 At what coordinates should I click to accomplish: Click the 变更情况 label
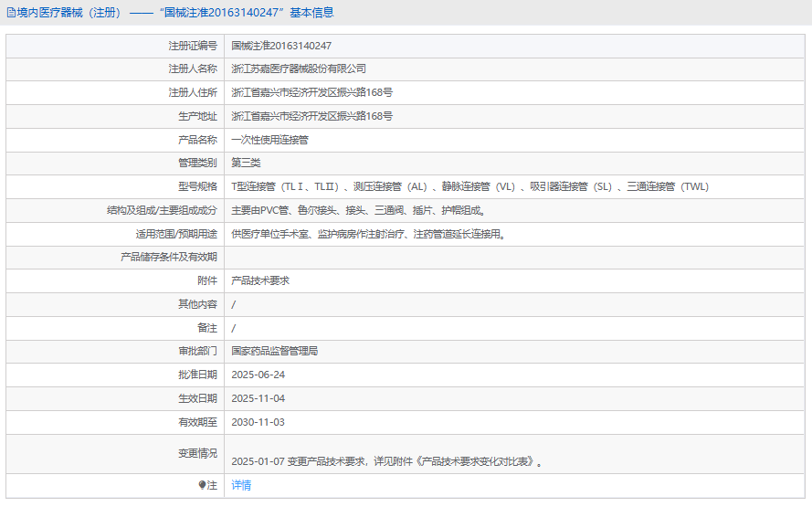(198, 453)
